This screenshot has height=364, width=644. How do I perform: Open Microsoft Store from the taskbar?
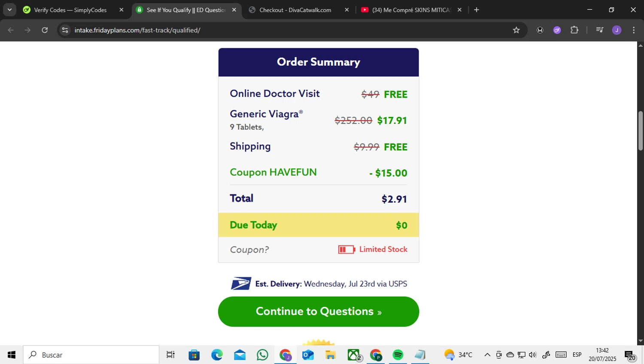point(194,355)
